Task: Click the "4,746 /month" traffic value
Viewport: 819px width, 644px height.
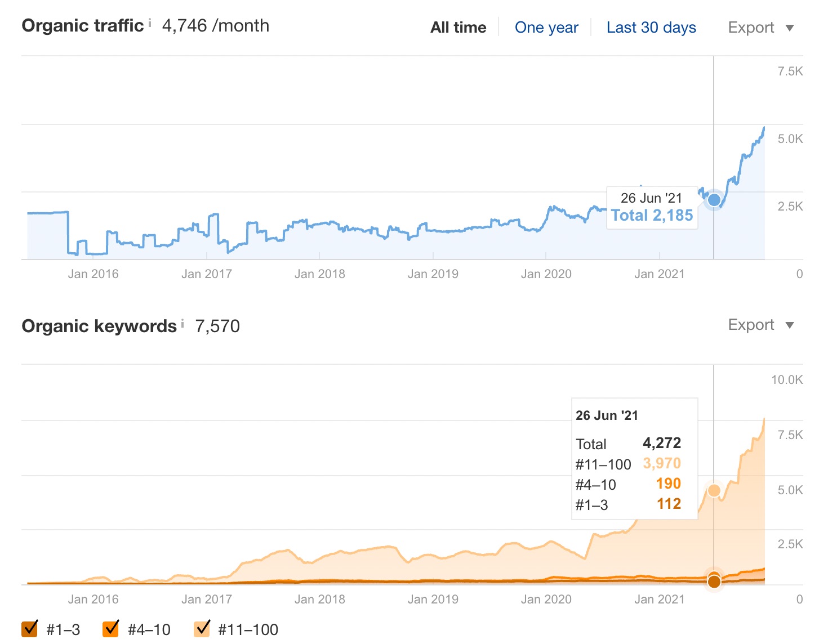Action: (x=216, y=26)
